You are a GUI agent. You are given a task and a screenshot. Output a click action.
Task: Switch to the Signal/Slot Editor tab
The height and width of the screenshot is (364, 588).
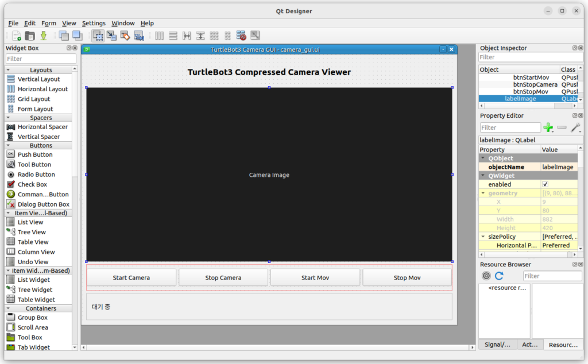[498, 344]
